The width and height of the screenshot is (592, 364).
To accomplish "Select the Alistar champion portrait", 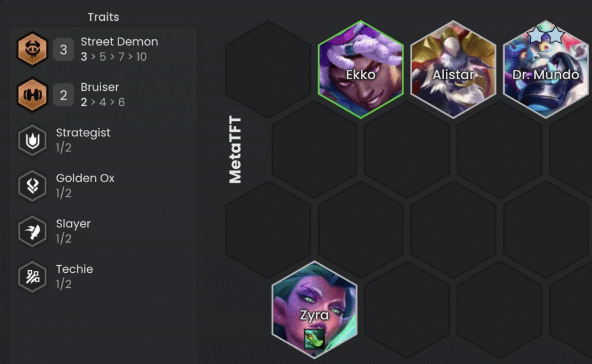I will click(453, 69).
